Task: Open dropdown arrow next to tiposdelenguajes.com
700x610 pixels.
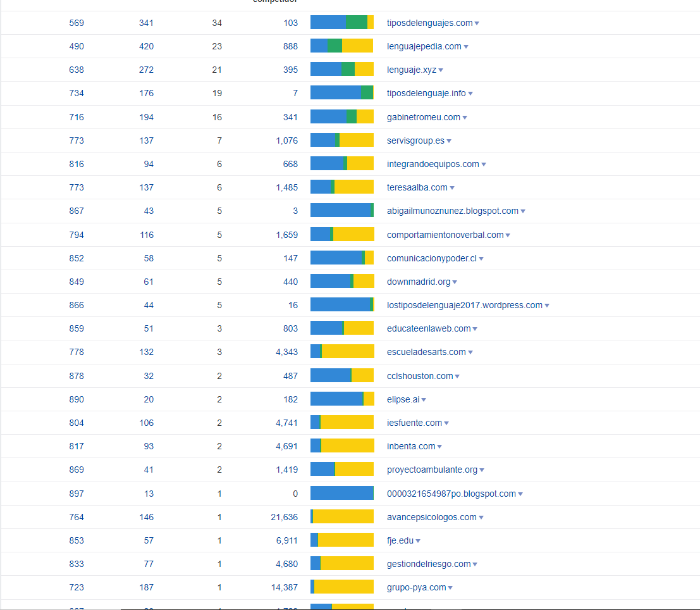Action: point(477,23)
